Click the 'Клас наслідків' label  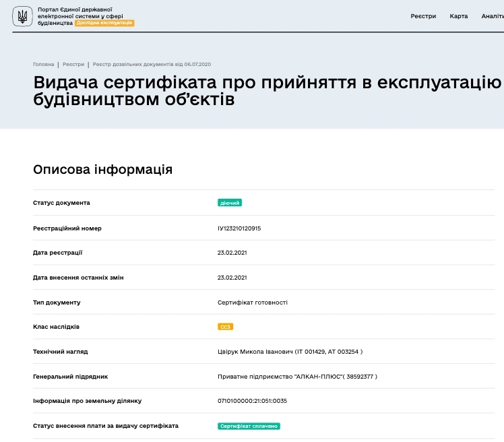[x=56, y=327]
